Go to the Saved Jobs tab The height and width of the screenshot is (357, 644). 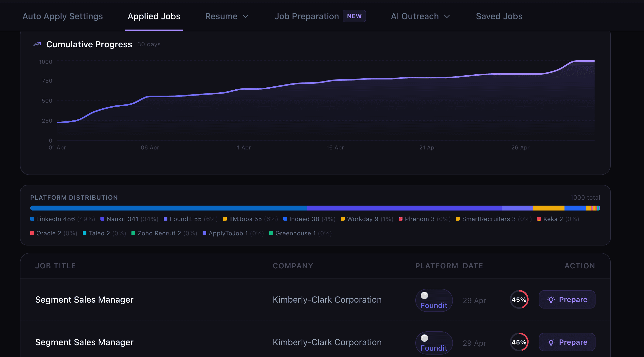499,16
